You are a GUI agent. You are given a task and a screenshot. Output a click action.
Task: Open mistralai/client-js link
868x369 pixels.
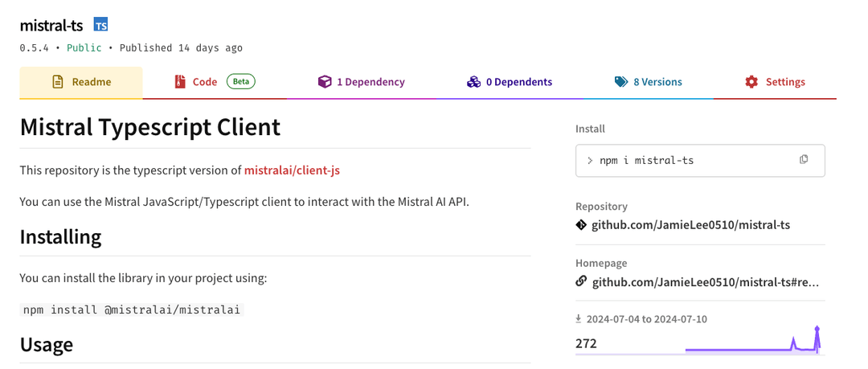click(x=292, y=170)
